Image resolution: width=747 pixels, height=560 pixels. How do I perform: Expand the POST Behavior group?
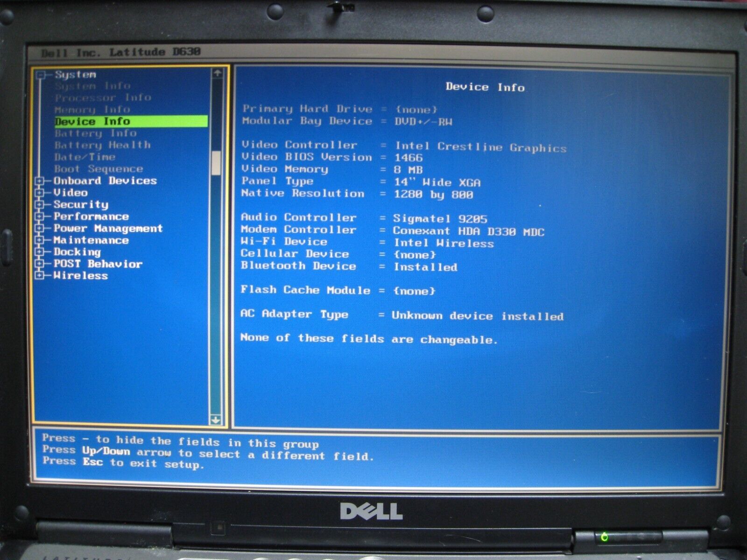[40, 264]
